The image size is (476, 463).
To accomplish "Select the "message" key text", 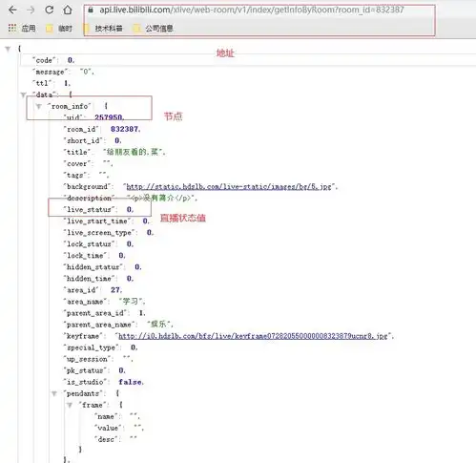I will [50, 72].
